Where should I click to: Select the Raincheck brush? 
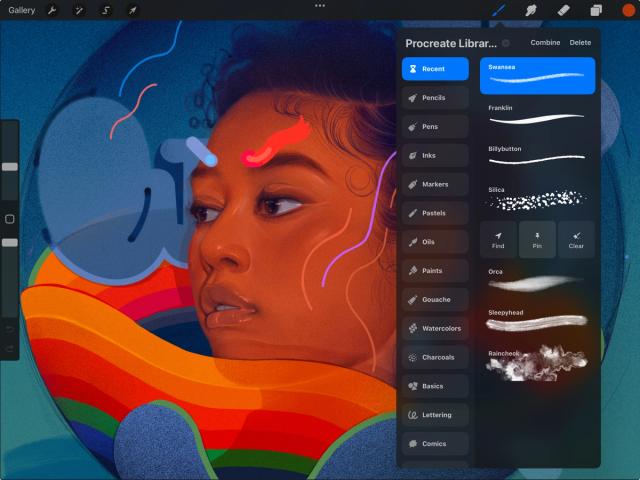pos(538,363)
